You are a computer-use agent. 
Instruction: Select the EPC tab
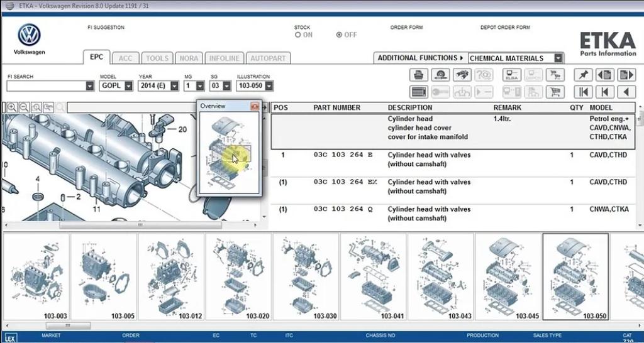96,57
